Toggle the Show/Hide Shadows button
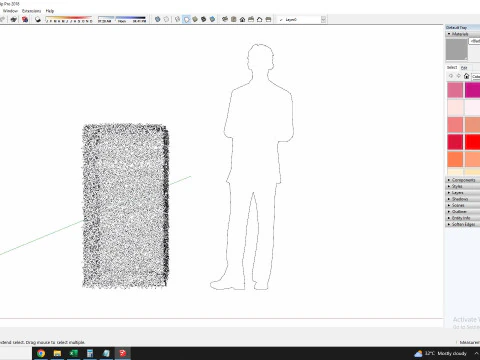This screenshot has width=480, height=360. (x=38, y=19)
